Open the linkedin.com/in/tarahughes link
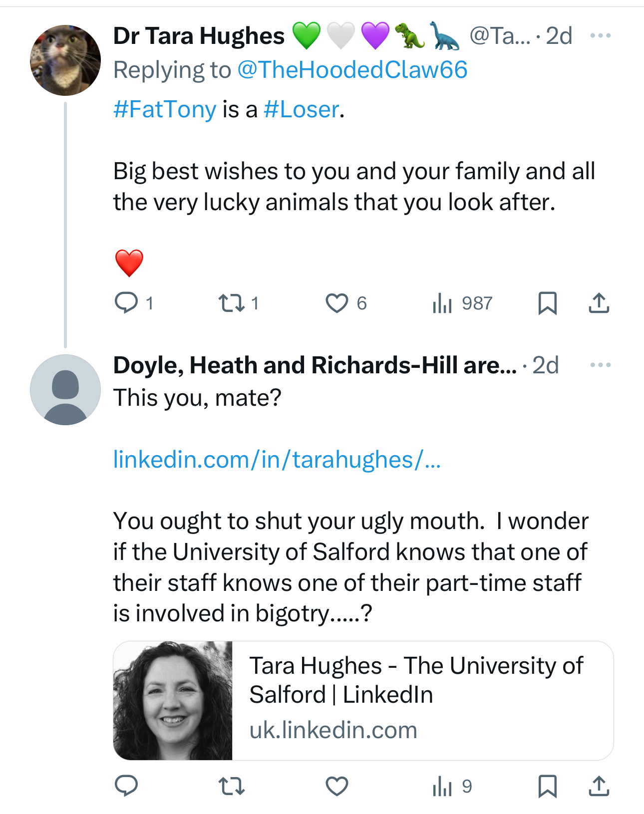Screen dimensions: 644x814 (277, 459)
